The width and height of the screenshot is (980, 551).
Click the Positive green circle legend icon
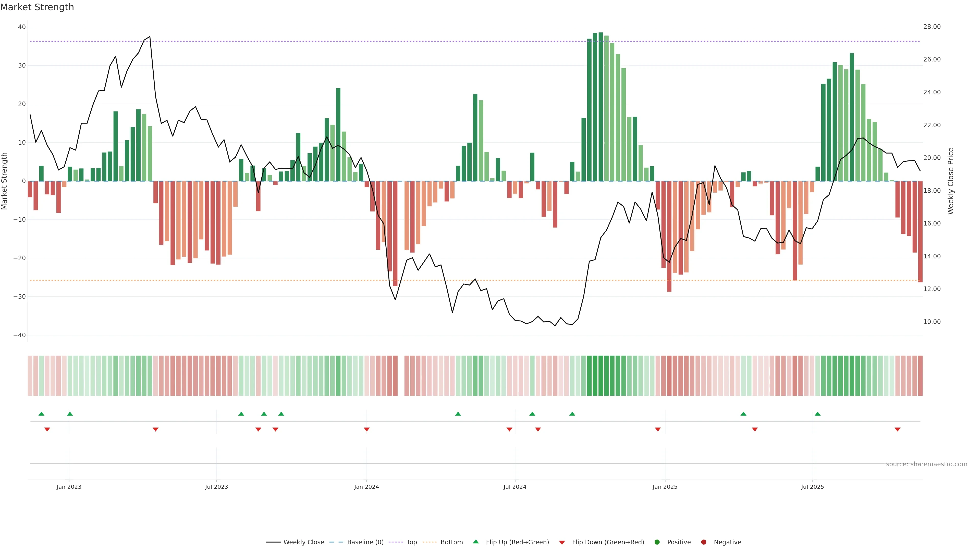click(x=657, y=542)
